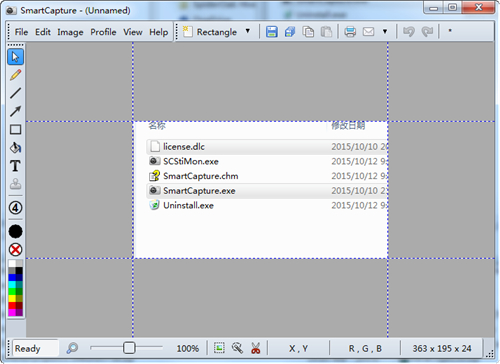Click the Ready status text
Screen dimensions: 500x364
pos(27,349)
